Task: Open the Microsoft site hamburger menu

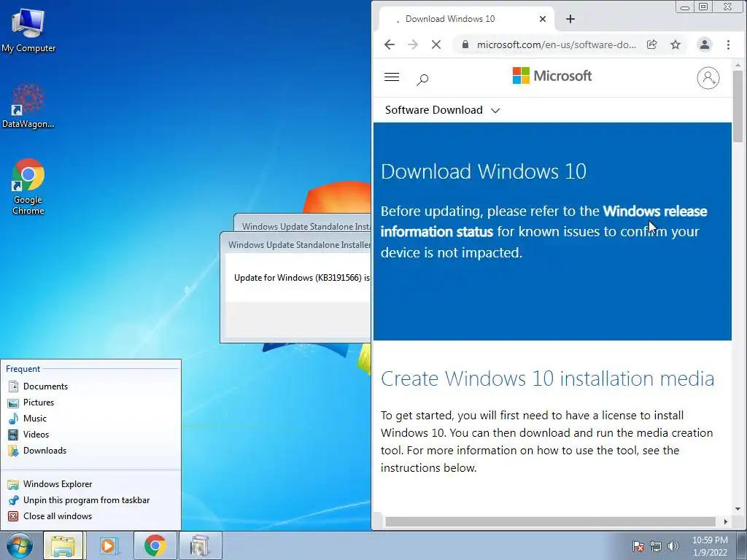Action: [x=392, y=77]
